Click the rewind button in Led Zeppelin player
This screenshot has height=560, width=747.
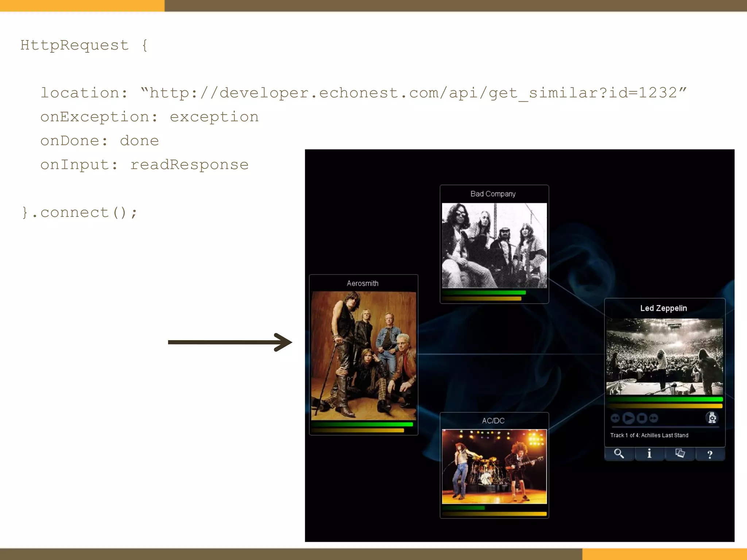coord(615,418)
